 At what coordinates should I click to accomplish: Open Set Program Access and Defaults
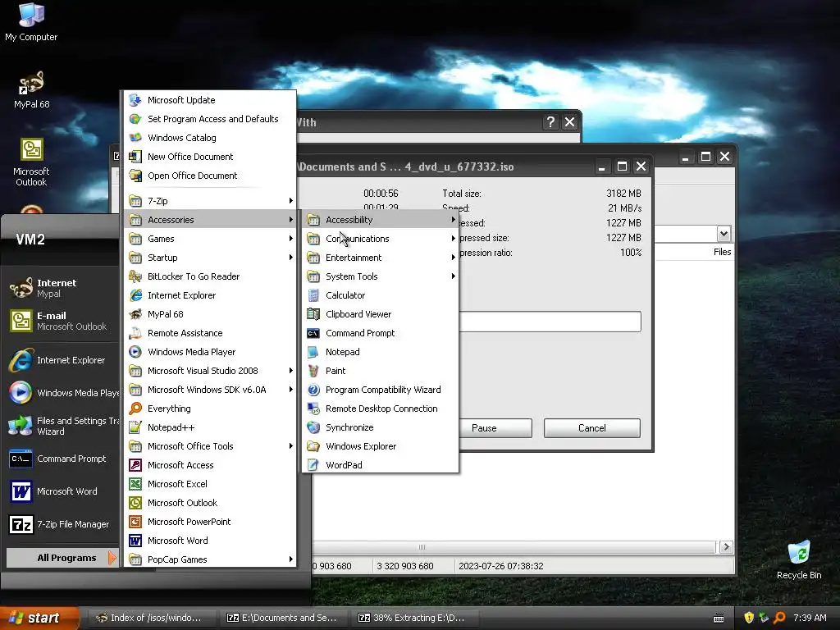coord(210,119)
